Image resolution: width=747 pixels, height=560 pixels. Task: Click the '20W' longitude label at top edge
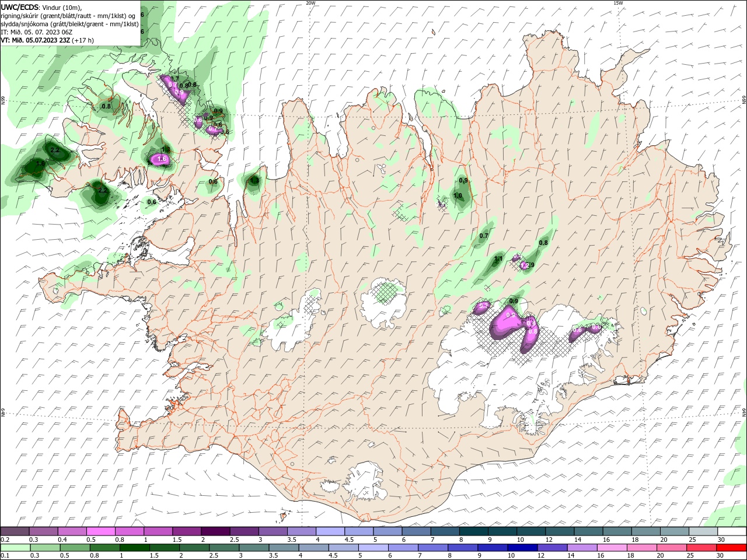(310, 3)
